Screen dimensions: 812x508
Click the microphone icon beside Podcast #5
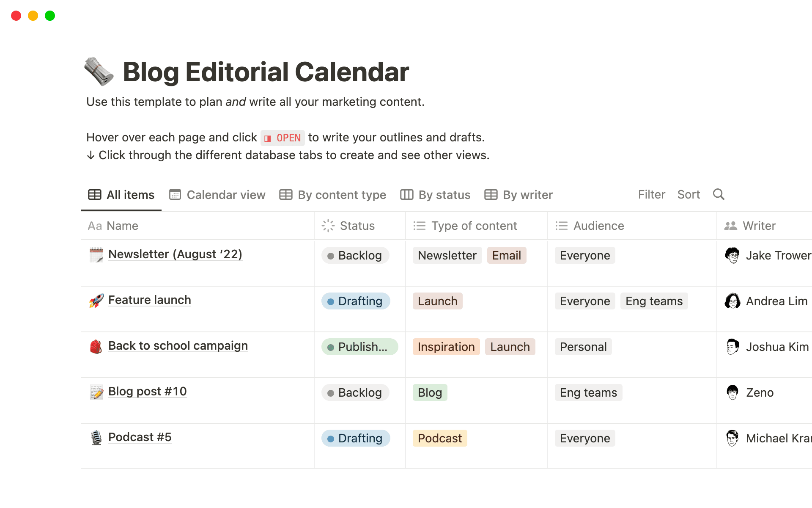[x=96, y=437]
